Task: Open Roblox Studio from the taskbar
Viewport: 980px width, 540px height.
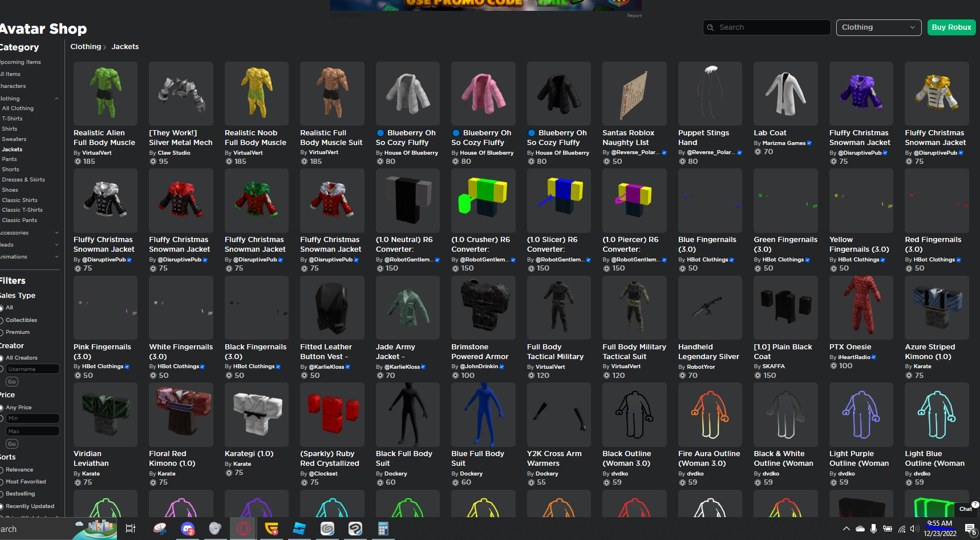Action: (299, 529)
